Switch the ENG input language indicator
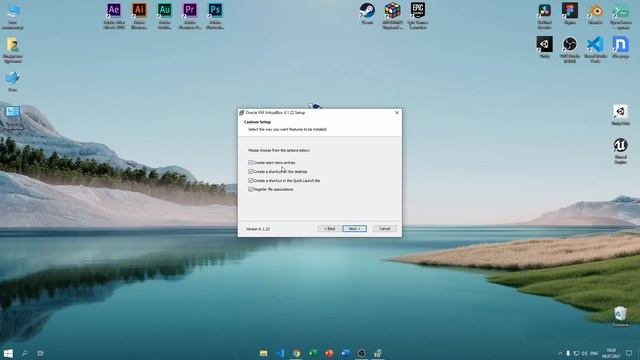 (594, 353)
